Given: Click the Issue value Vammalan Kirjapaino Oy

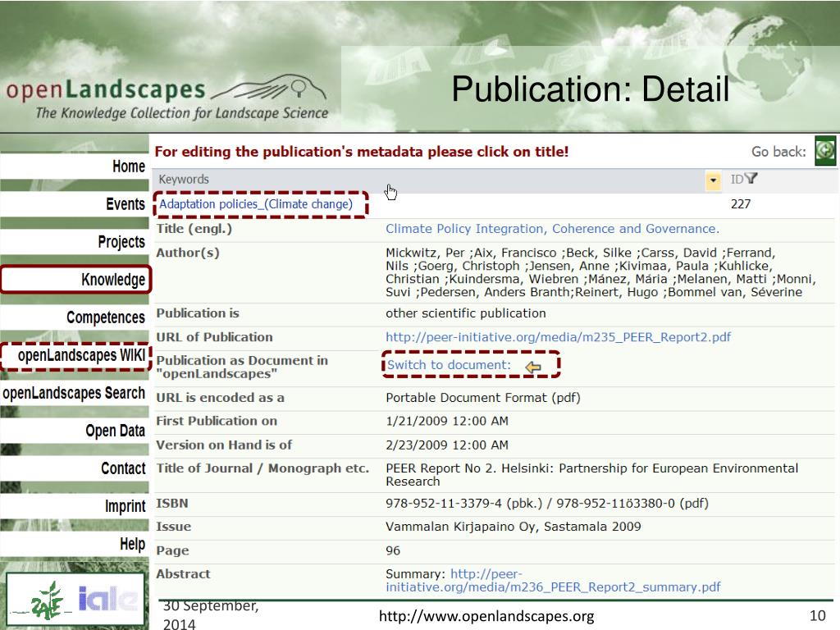Looking at the screenshot, I should 514,527.
